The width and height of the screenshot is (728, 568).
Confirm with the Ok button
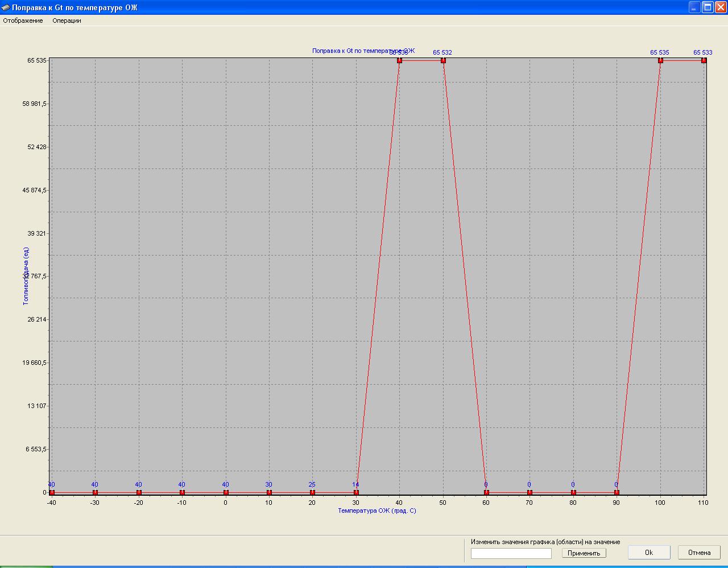coord(649,553)
